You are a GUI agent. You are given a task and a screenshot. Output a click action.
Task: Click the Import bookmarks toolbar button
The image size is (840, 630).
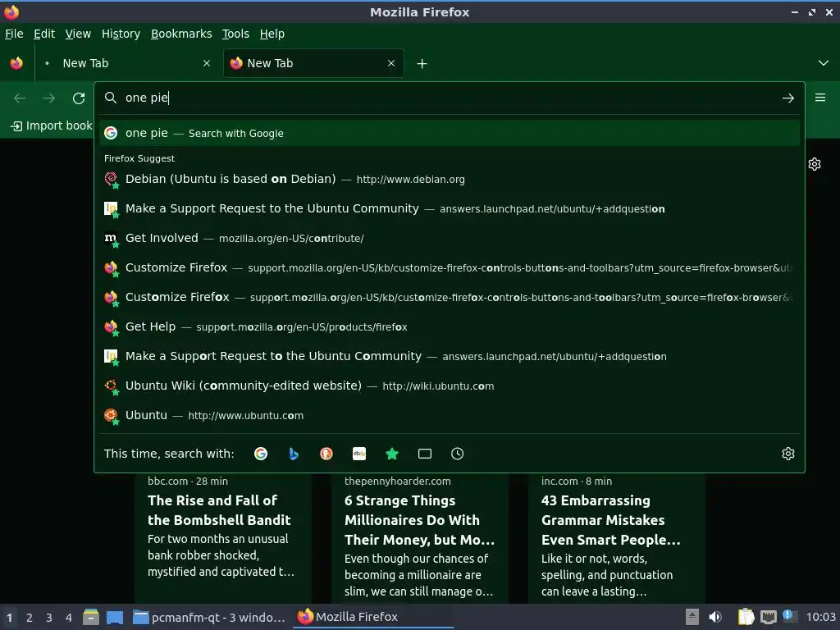[x=52, y=126]
